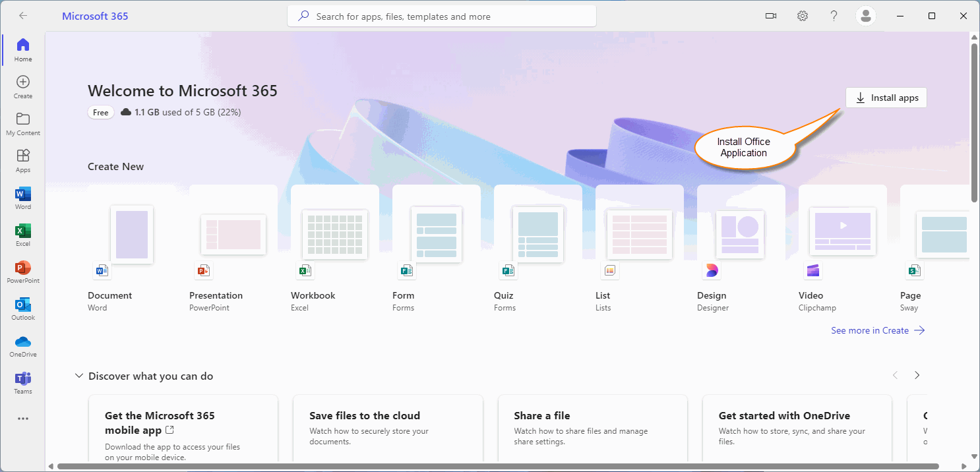980x472 pixels.
Task: Click the Install apps button
Action: (x=886, y=98)
